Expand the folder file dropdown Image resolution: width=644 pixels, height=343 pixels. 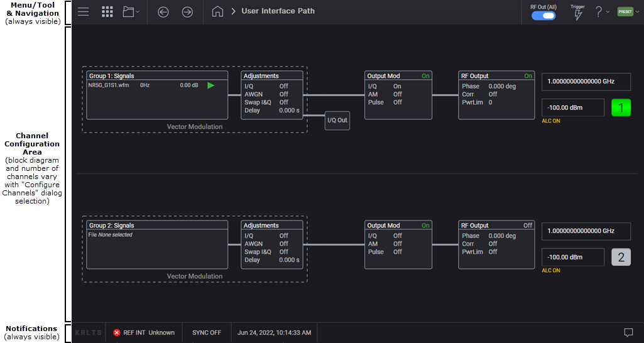point(131,12)
